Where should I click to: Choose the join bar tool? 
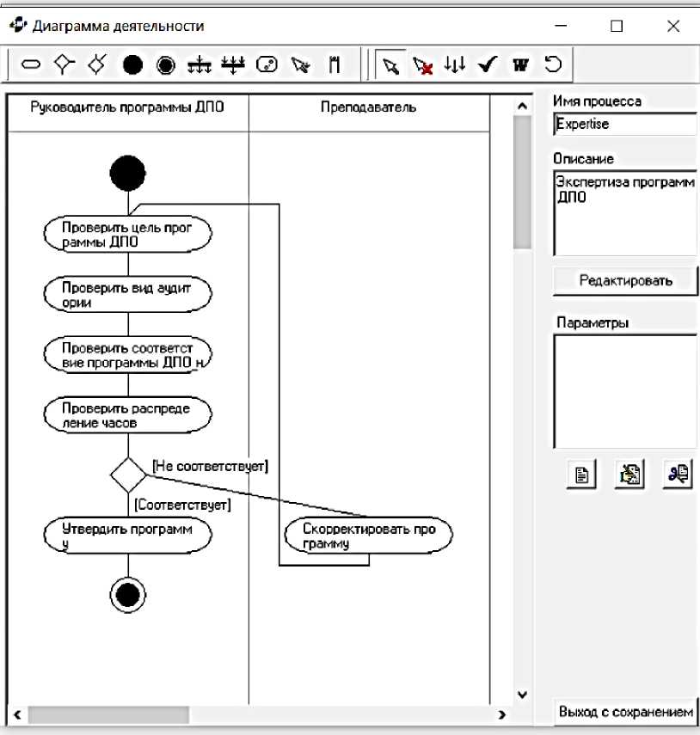[x=233, y=64]
